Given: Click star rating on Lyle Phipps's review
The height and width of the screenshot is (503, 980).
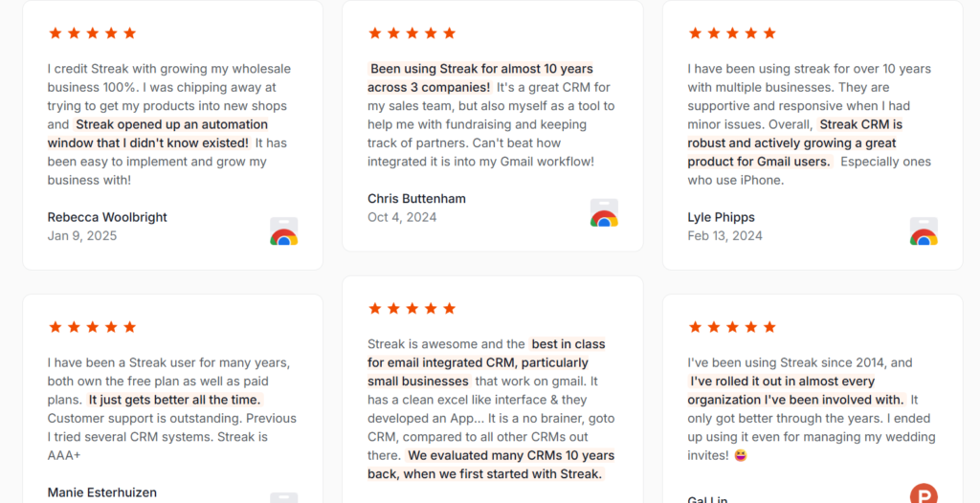Looking at the screenshot, I should pos(732,33).
